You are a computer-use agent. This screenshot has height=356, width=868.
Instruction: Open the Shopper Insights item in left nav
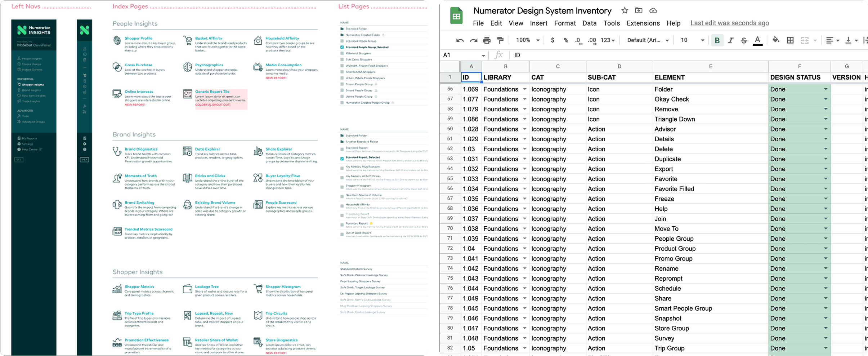(x=33, y=85)
